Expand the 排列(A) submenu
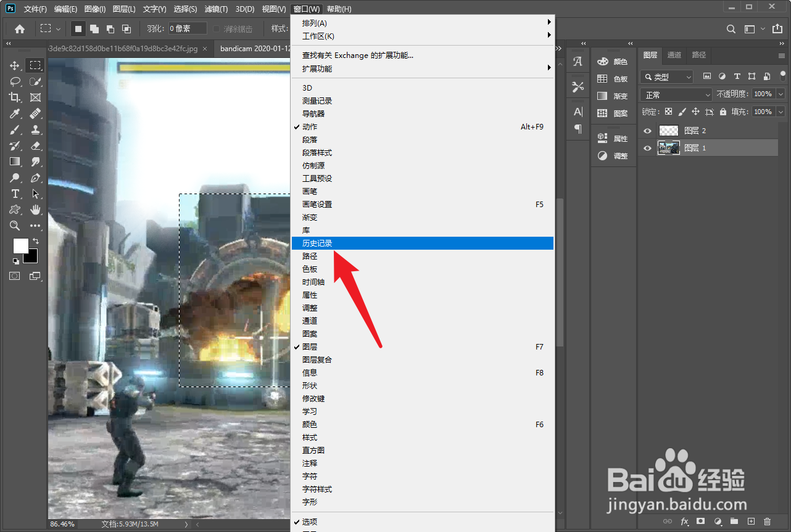 tap(423, 23)
